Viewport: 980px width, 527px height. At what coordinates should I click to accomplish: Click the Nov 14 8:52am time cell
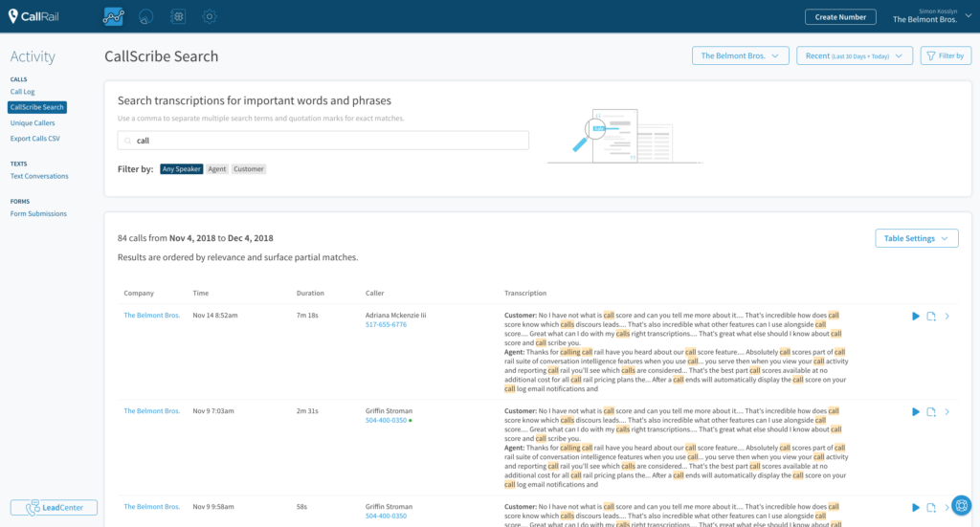(215, 316)
